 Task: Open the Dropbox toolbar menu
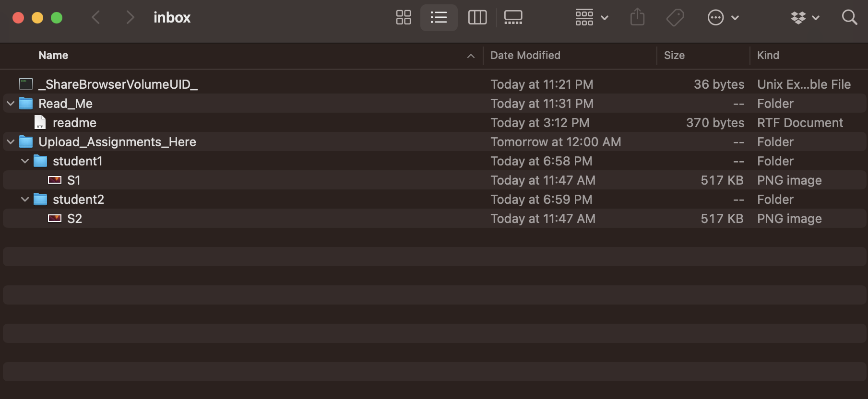click(x=805, y=18)
